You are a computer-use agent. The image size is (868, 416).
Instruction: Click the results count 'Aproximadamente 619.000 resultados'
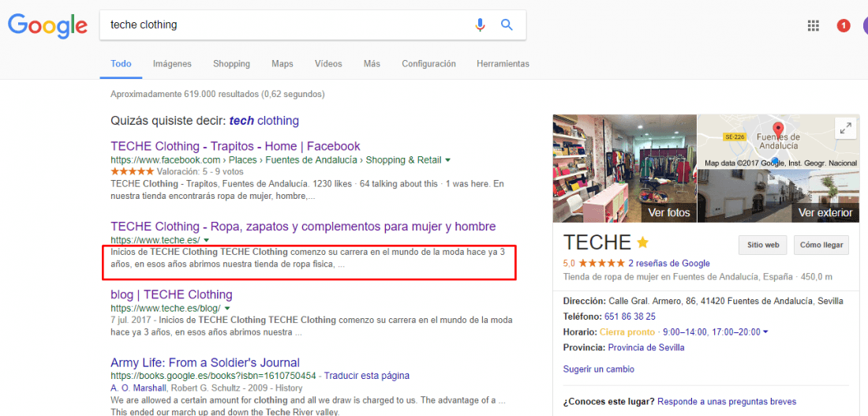pyautogui.click(x=218, y=94)
